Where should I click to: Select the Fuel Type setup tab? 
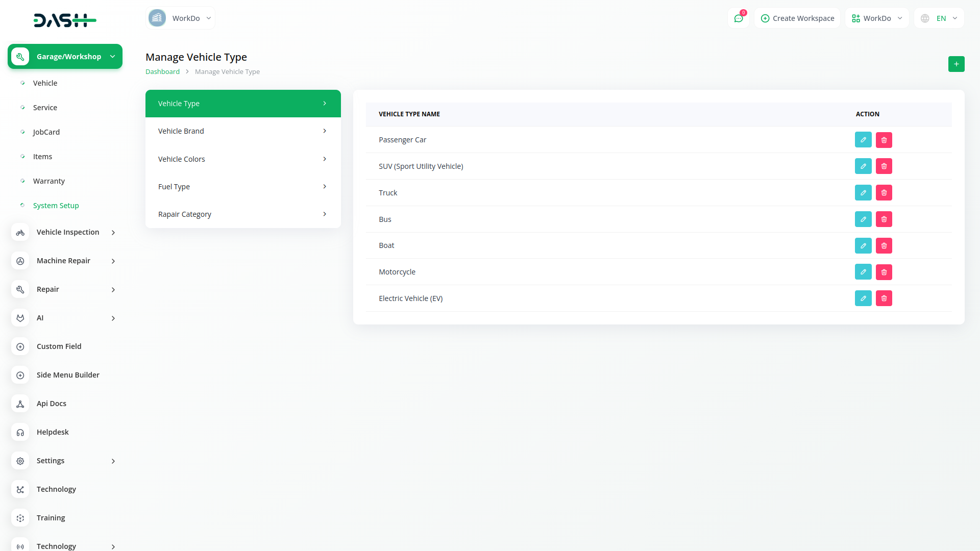pos(243,187)
